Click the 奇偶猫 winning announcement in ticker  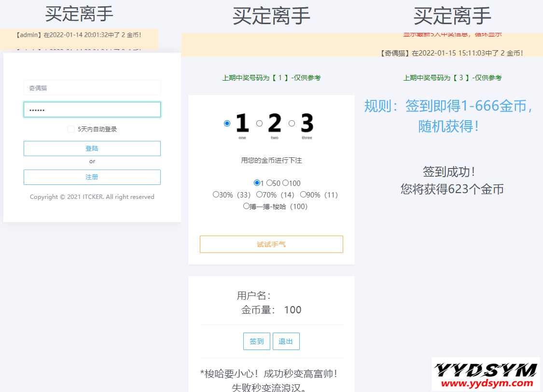point(452,53)
